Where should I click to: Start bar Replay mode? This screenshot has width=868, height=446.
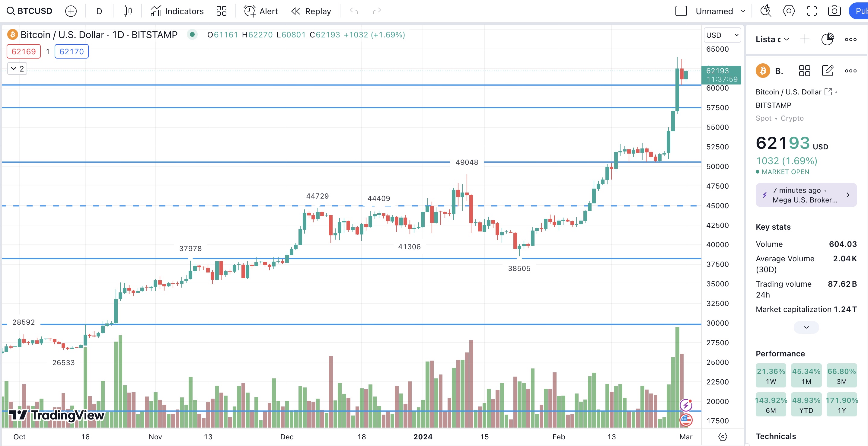pyautogui.click(x=311, y=11)
